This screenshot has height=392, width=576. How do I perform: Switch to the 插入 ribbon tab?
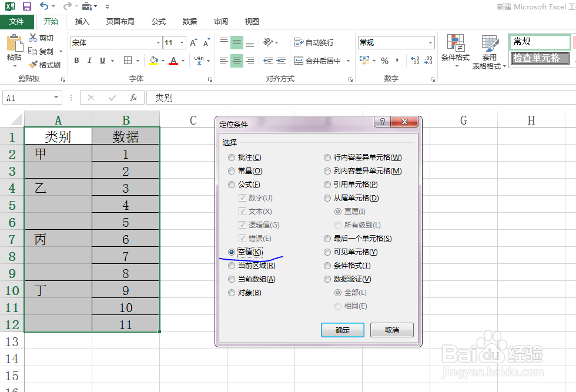click(81, 21)
